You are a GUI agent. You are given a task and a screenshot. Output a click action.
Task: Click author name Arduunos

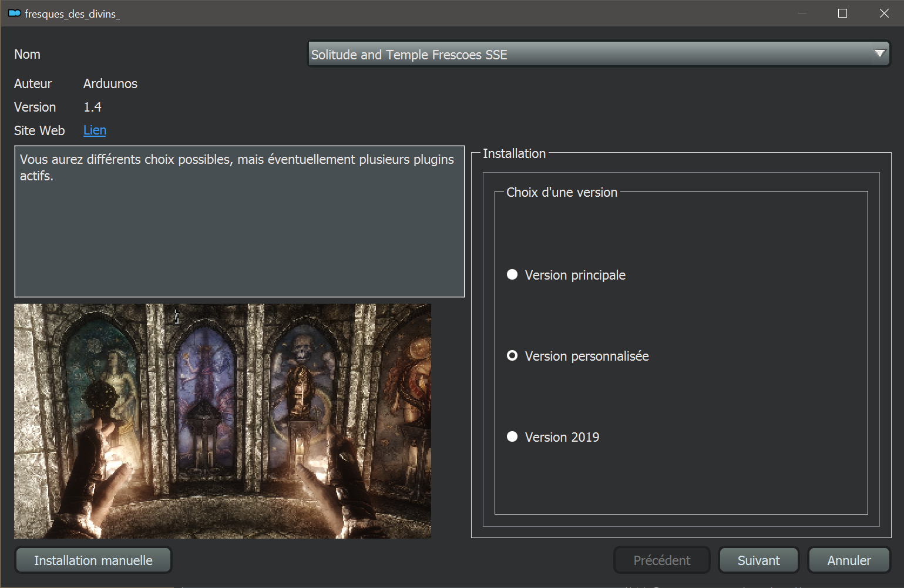pyautogui.click(x=110, y=84)
